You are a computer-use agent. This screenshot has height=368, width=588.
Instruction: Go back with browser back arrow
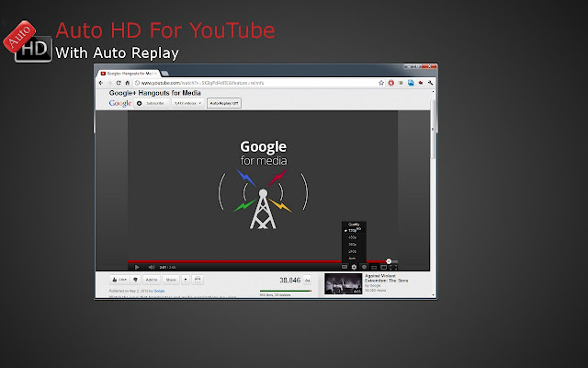tap(101, 83)
